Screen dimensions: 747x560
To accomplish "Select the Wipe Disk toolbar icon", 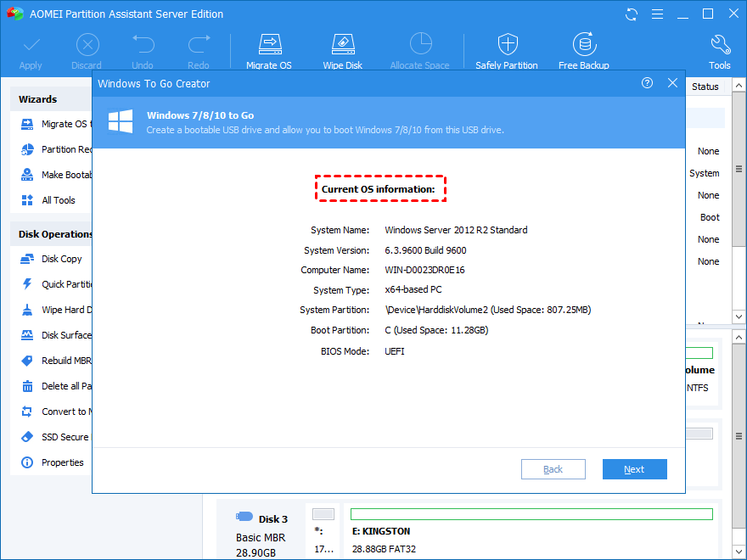I will (x=343, y=45).
